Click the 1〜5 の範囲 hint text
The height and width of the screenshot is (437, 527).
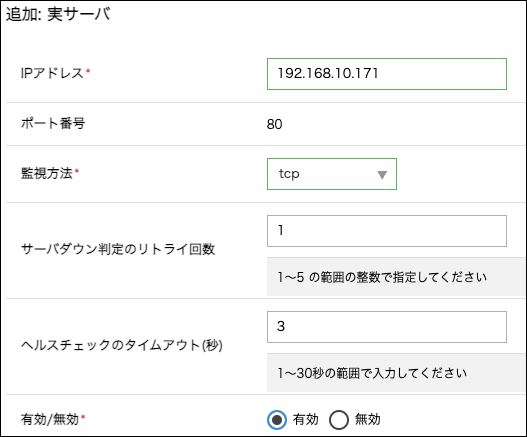[382, 277]
